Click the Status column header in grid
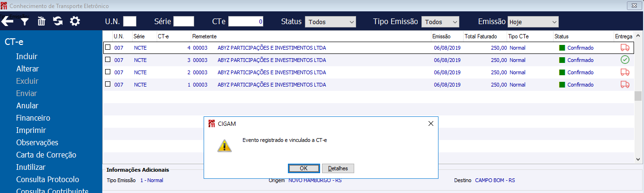The image size is (644, 193). (561, 36)
